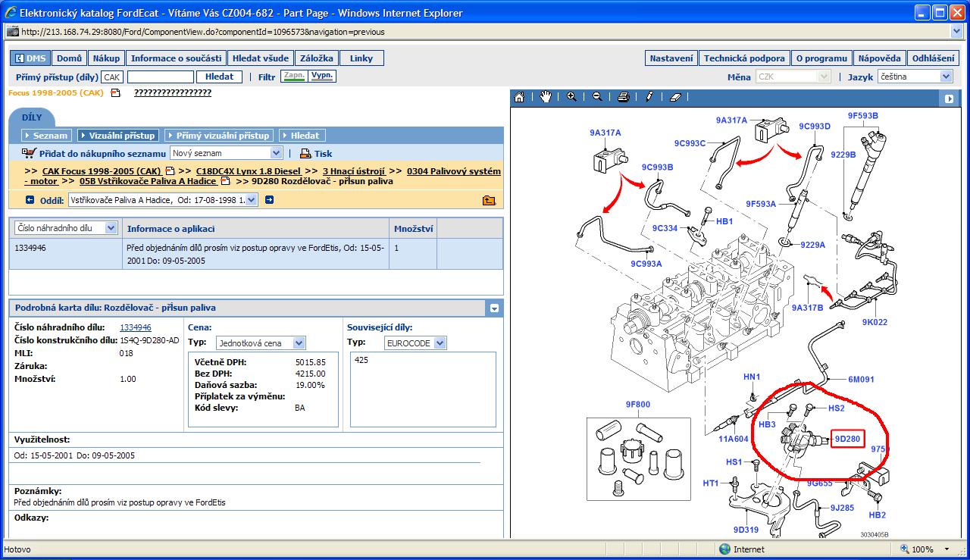The image size is (970, 560).
Task: Select the hand pan tool
Action: [545, 97]
